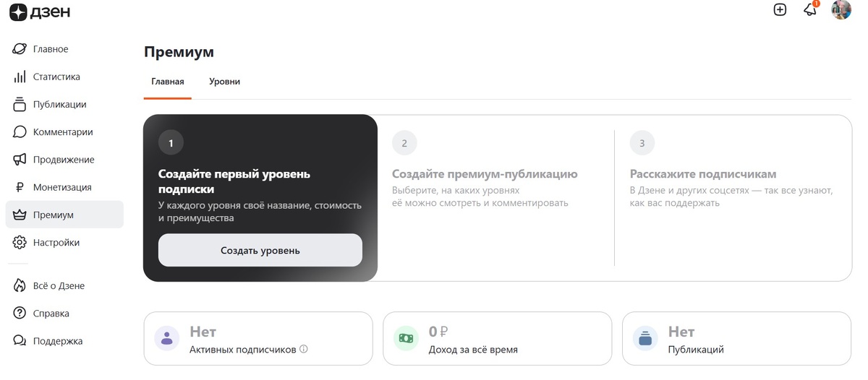
Task: Open the user profile avatar
Action: pos(841,9)
